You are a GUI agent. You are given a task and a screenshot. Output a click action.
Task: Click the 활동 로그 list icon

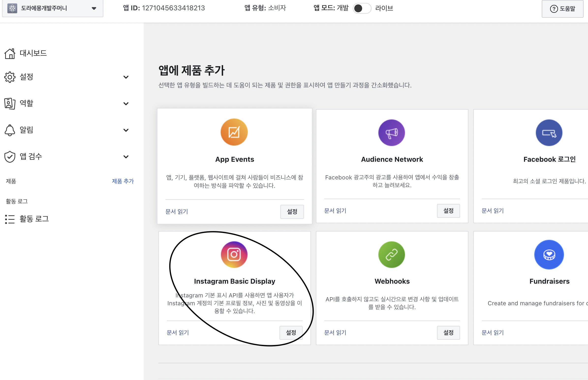[x=10, y=219]
